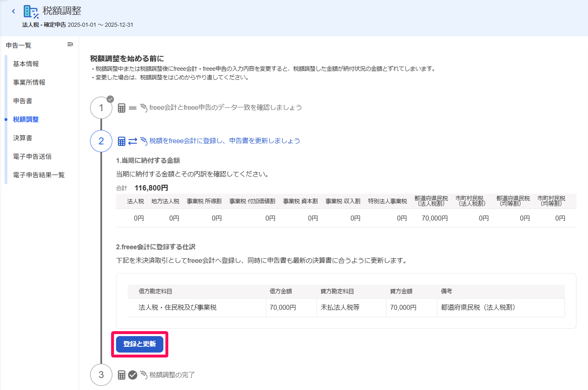Select 税額調整 in the sidebar

tap(26, 119)
